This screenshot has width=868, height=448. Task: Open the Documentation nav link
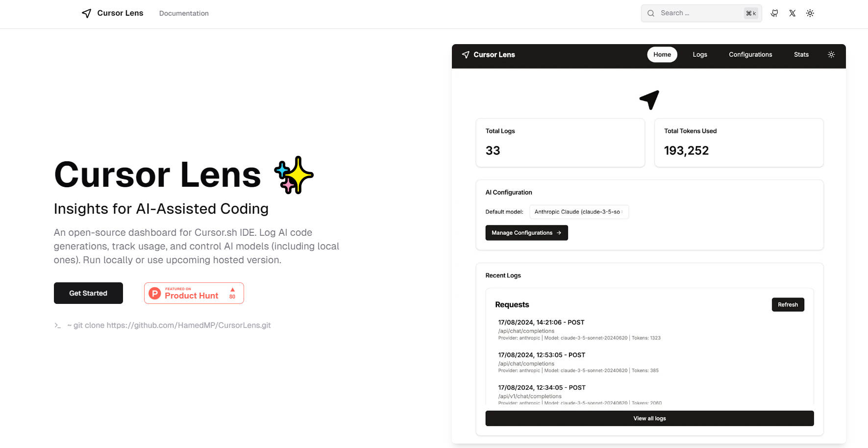click(184, 13)
